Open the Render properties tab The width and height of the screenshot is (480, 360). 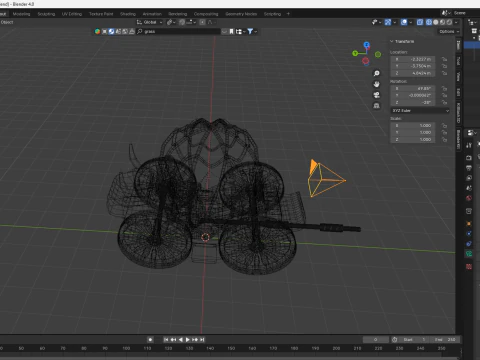click(x=469, y=158)
